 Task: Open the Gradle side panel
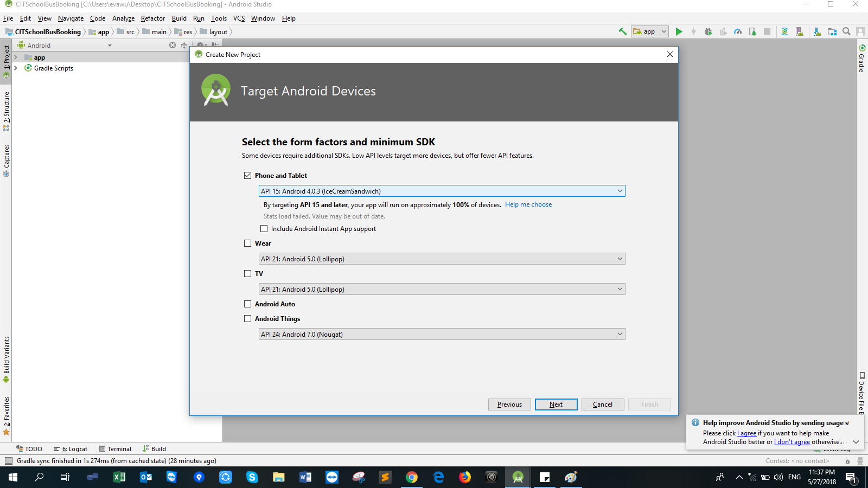[861, 59]
